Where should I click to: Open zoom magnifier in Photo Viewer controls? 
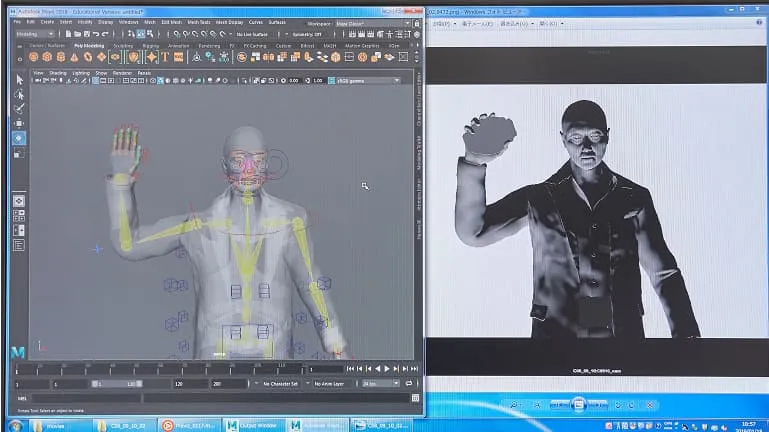pyautogui.click(x=513, y=405)
